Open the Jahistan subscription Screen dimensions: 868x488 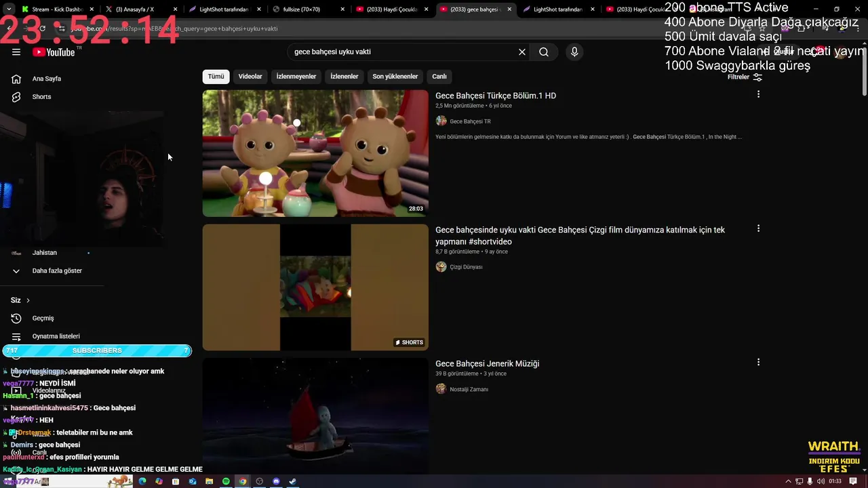pyautogui.click(x=45, y=253)
